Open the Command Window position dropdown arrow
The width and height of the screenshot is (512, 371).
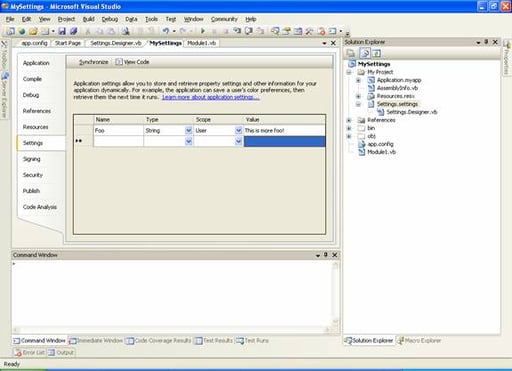click(x=318, y=255)
